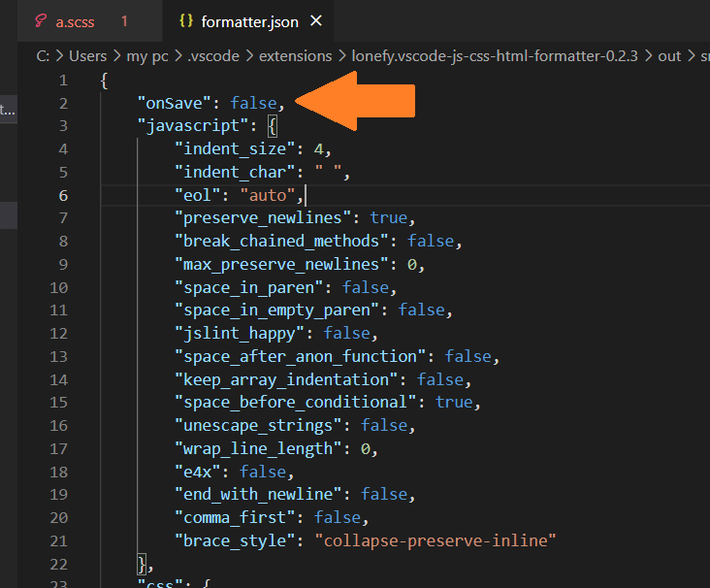This screenshot has width=710, height=588.
Task: Click the "keep_array_indentation" key
Action: coord(286,379)
